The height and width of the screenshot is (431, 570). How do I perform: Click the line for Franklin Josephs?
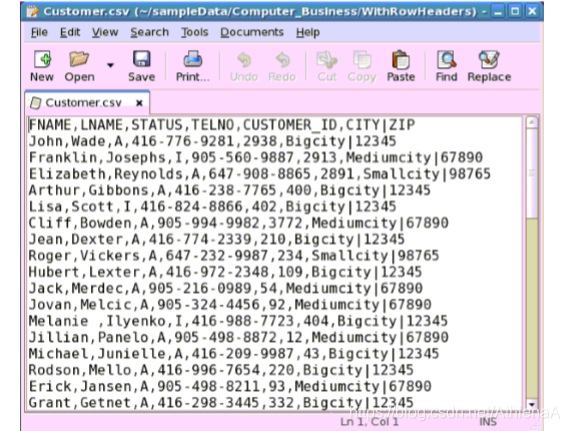point(256,158)
